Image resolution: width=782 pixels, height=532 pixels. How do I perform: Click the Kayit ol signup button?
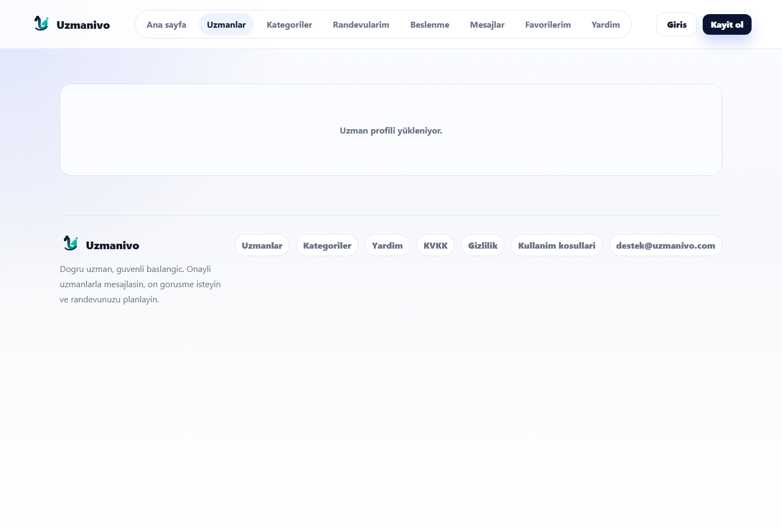tap(727, 24)
